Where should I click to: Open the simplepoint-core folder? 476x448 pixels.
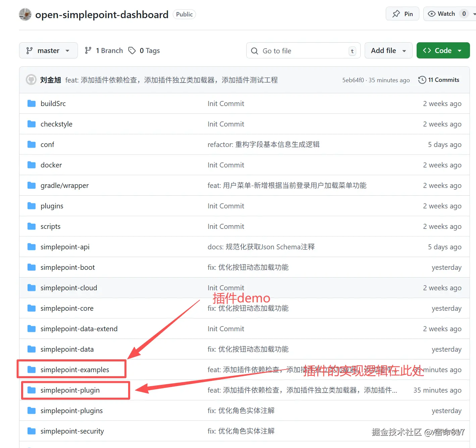point(67,308)
